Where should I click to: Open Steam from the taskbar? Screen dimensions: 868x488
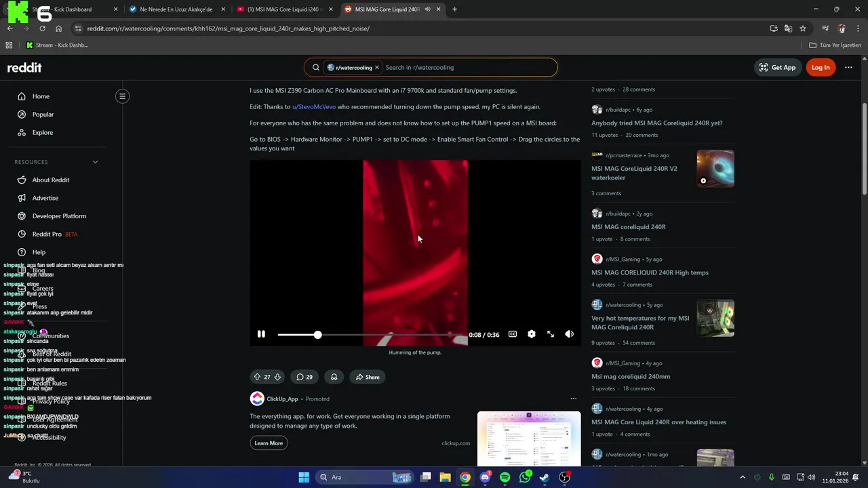coord(545,477)
